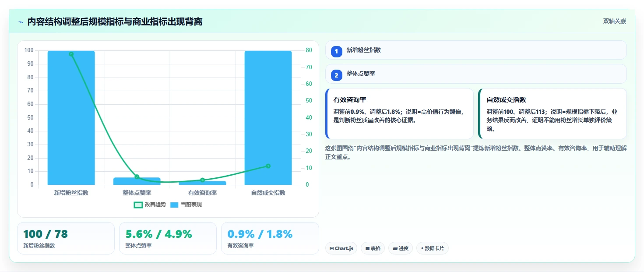The width and height of the screenshot is (644, 272).
Task: Click the 改善趋势 legend text
Action: click(155, 205)
